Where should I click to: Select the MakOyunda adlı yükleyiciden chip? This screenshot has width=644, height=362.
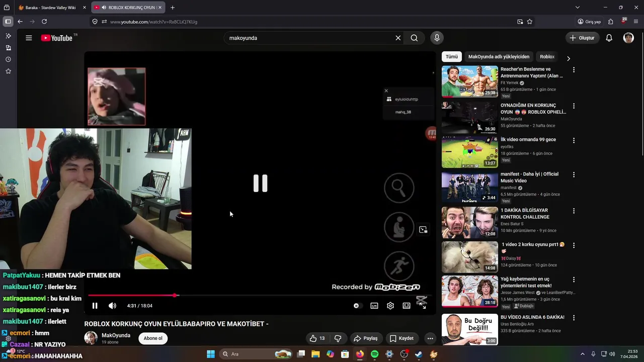[x=499, y=57]
